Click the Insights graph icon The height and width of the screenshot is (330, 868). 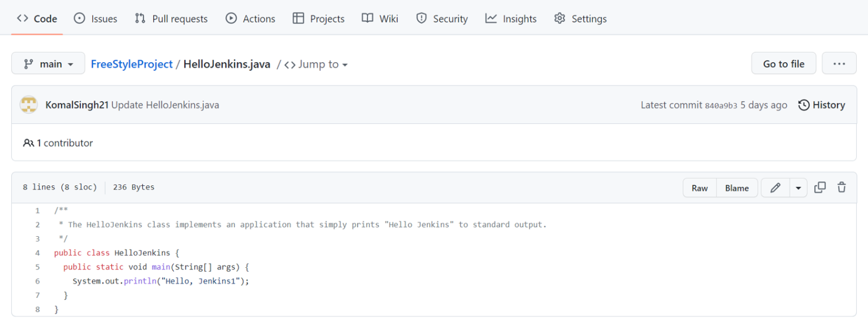[489, 18]
